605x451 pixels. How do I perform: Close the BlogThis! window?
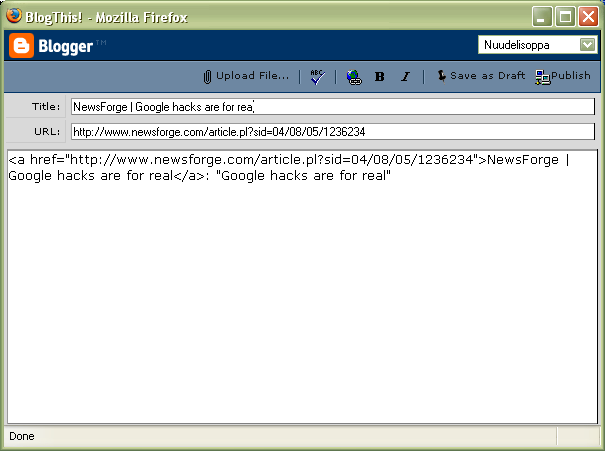click(x=588, y=16)
